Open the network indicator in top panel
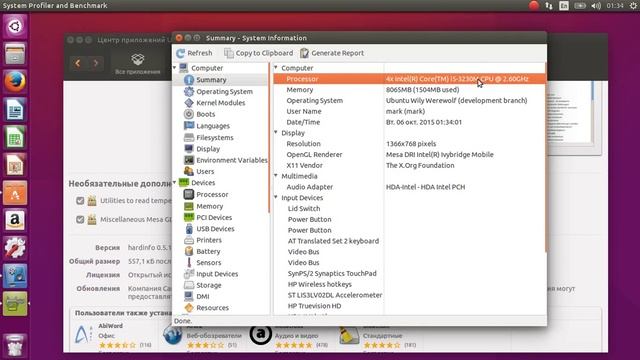The height and width of the screenshot is (360, 640). (x=549, y=6)
